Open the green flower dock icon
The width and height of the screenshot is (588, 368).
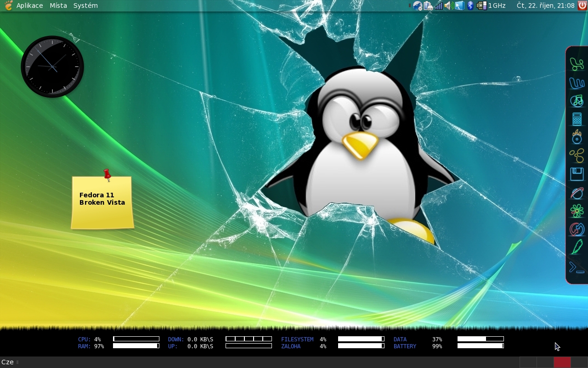click(577, 211)
